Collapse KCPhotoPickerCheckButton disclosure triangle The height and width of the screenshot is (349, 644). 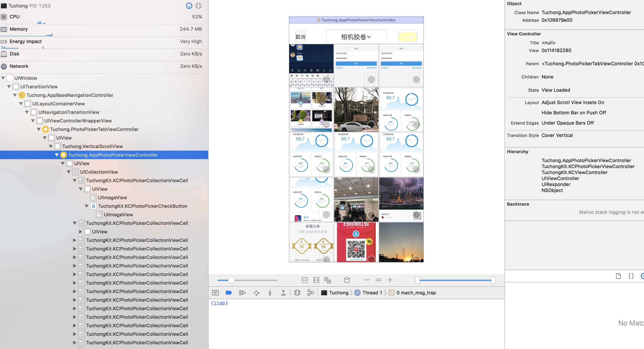pyautogui.click(x=87, y=206)
